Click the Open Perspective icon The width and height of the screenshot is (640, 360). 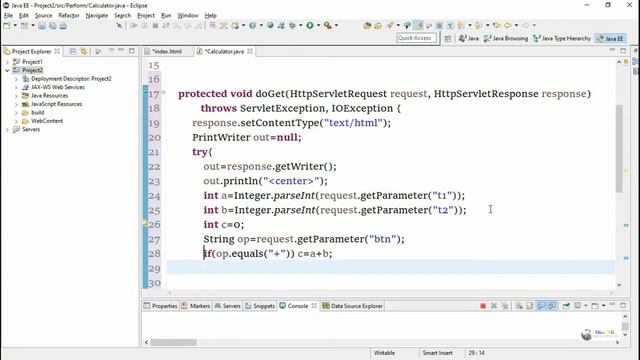[x=448, y=38]
